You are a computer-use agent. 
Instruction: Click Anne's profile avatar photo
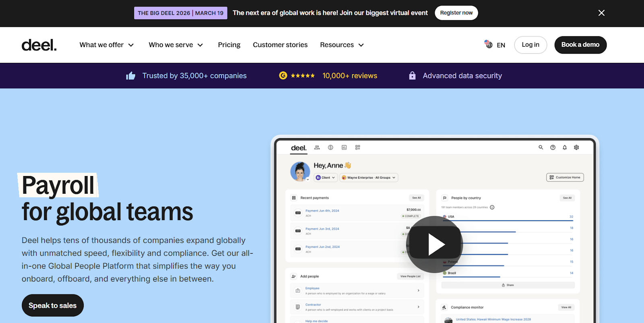point(300,172)
